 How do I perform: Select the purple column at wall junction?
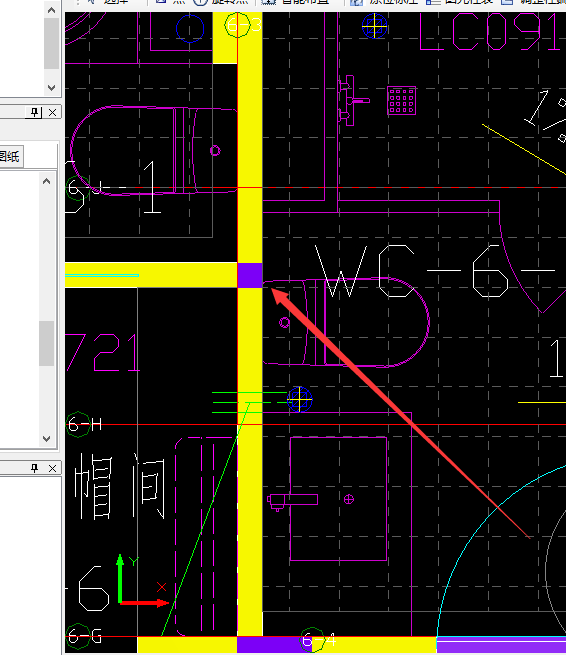[x=250, y=275]
